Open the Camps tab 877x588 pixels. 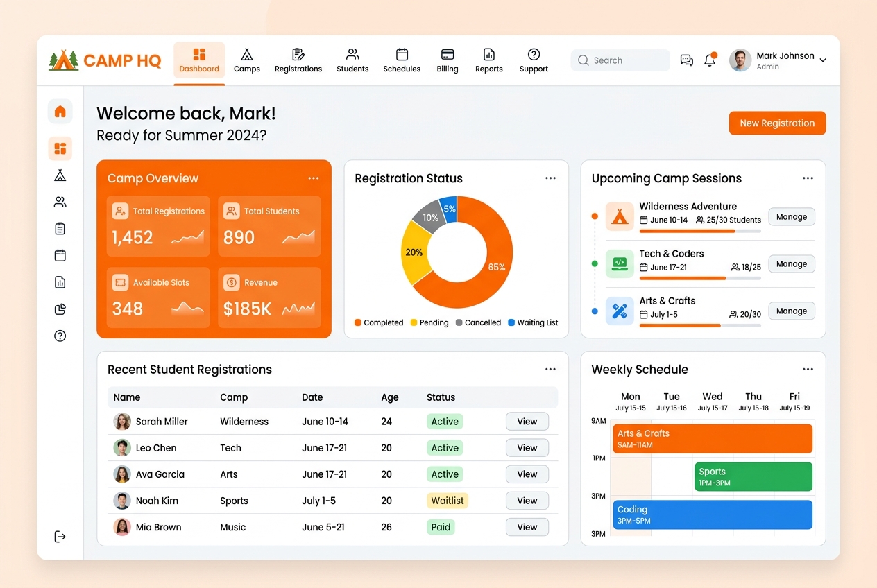point(247,61)
